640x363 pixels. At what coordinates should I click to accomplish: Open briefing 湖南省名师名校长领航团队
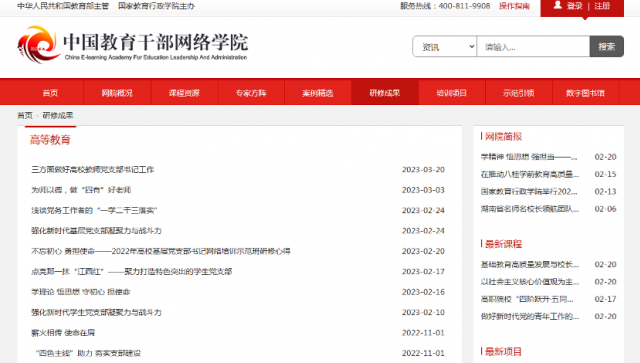530,209
